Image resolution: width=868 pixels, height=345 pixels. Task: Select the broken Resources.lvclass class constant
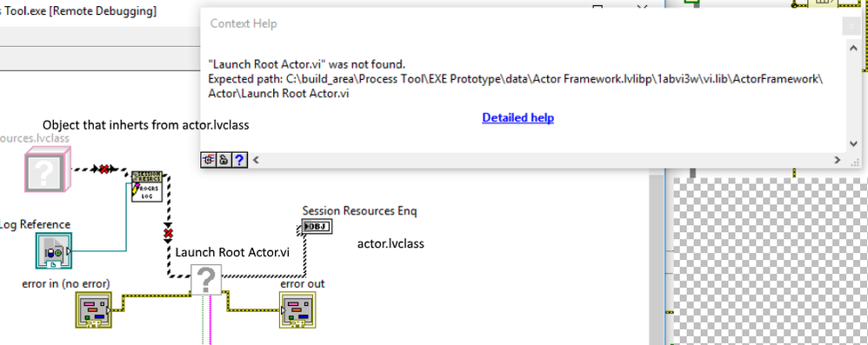(x=47, y=169)
